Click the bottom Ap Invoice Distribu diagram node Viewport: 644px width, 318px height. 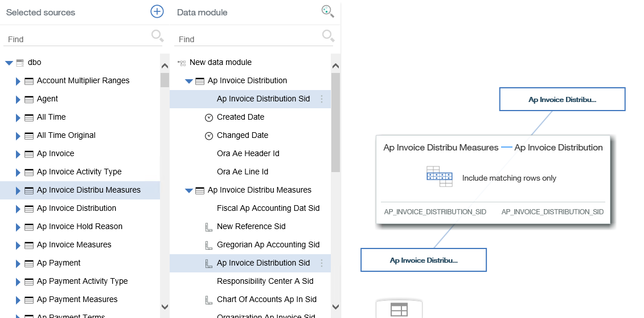click(x=424, y=260)
